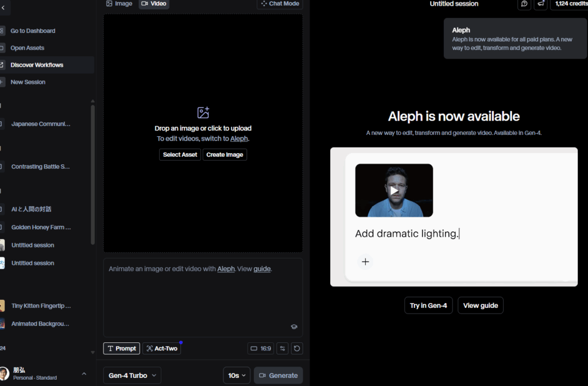Click the scroll up arrow in session list

[92, 101]
